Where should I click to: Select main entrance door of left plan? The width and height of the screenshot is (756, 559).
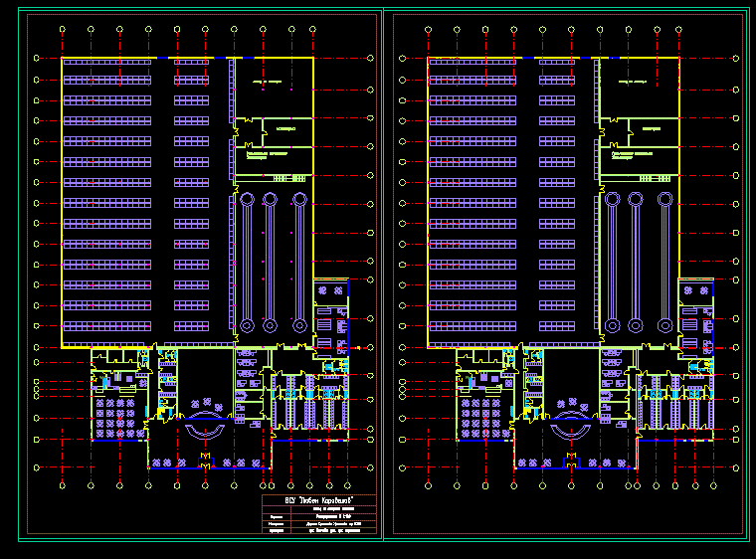click(x=207, y=460)
